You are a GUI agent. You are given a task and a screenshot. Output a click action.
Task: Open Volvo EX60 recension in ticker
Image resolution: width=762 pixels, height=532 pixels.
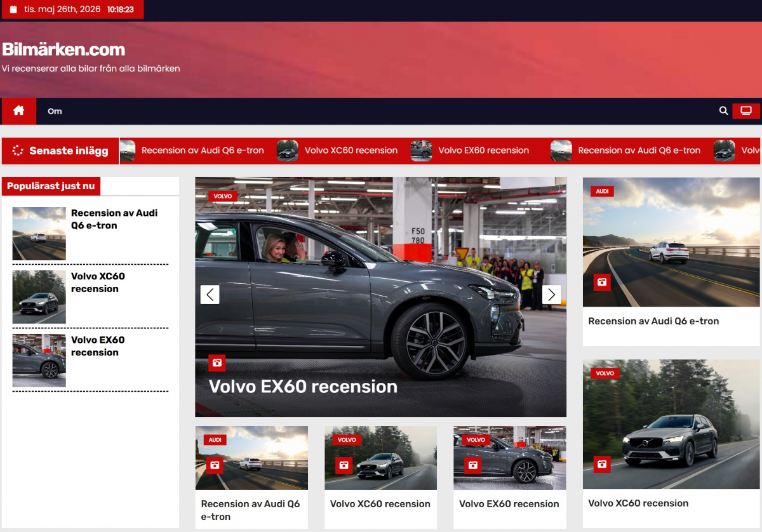(x=484, y=150)
